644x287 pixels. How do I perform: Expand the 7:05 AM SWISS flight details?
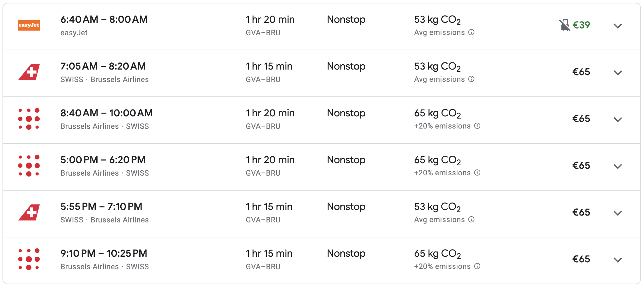click(618, 73)
